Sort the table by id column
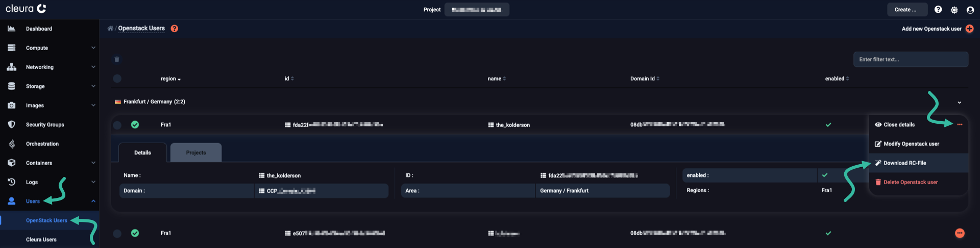This screenshot has height=248, width=980. coord(289,79)
